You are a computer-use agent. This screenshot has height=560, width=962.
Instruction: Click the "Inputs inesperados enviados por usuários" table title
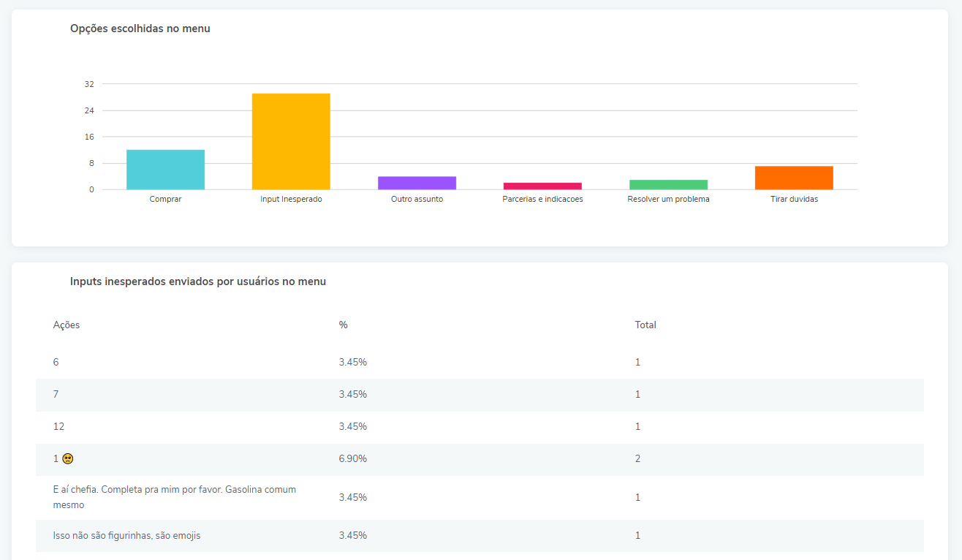pos(198,281)
